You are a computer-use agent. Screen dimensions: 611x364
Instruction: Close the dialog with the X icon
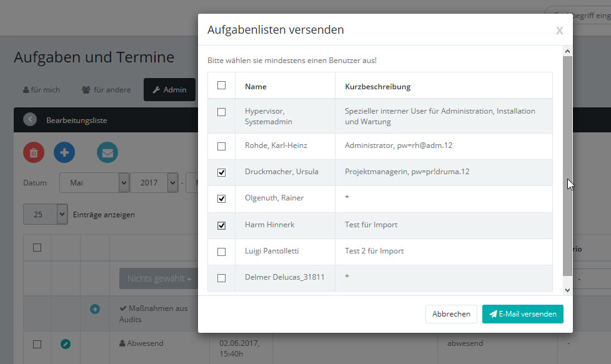(x=559, y=30)
